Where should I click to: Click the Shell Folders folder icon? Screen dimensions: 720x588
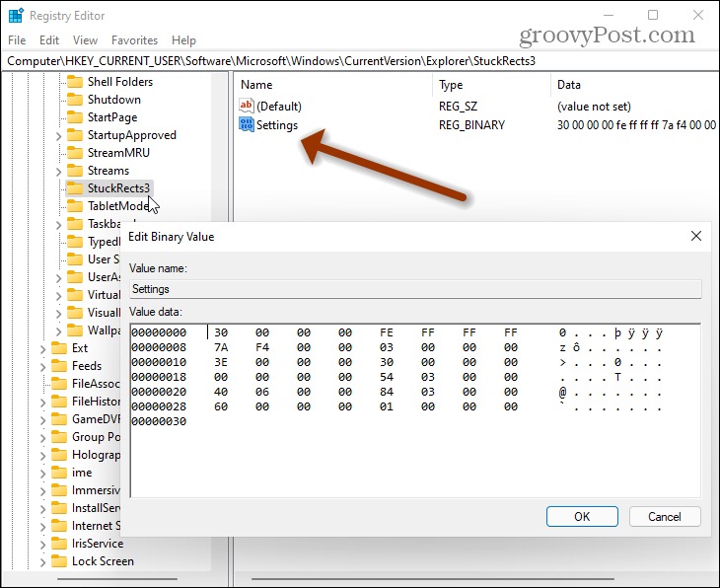pos(75,82)
